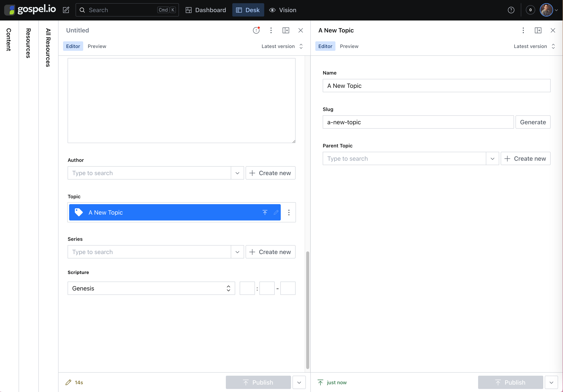Click the published arrow icon on topic reference
Viewport: 563px width, 392px height.
(x=265, y=213)
